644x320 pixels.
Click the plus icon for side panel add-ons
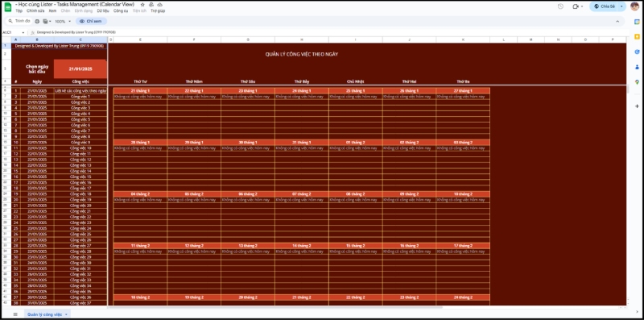[637, 106]
